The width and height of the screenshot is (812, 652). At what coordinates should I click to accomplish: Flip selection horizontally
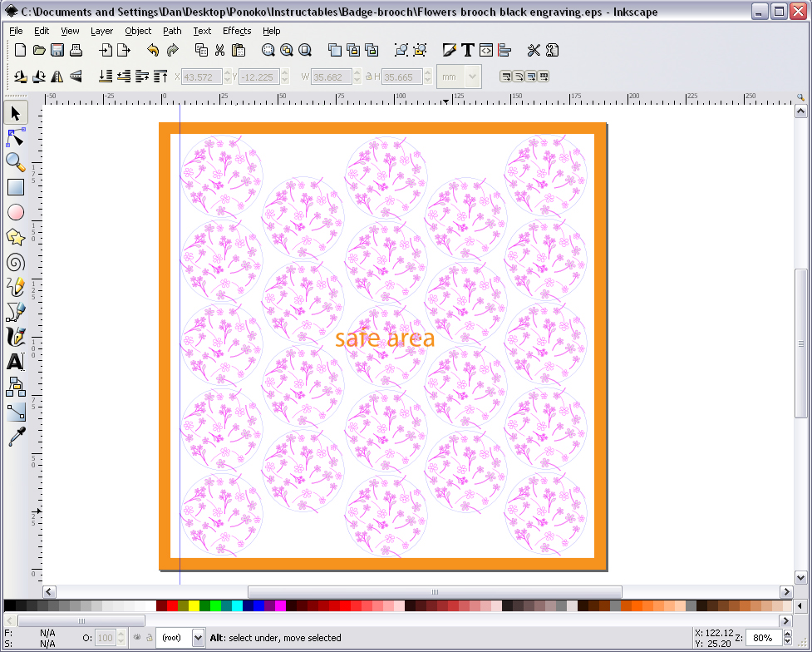point(57,77)
